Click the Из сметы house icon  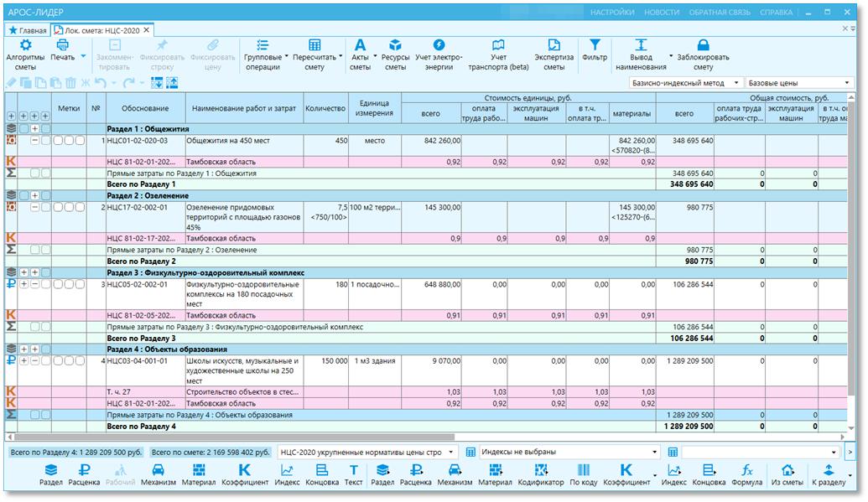click(787, 470)
